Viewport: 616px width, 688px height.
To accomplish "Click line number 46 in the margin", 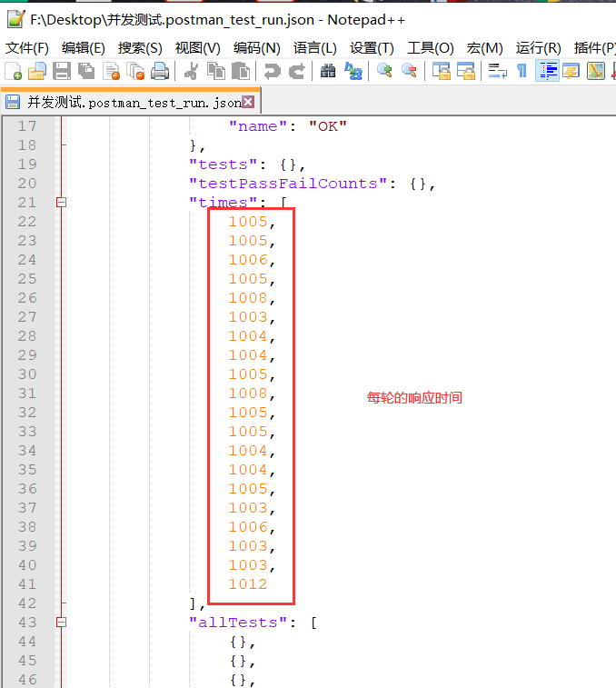I will tap(27, 680).
